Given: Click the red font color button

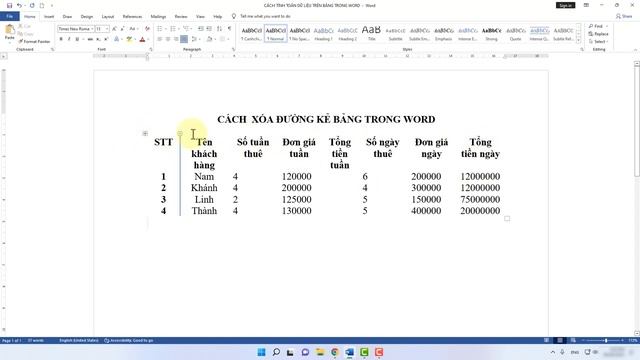Looking at the screenshot, I should point(142,39).
